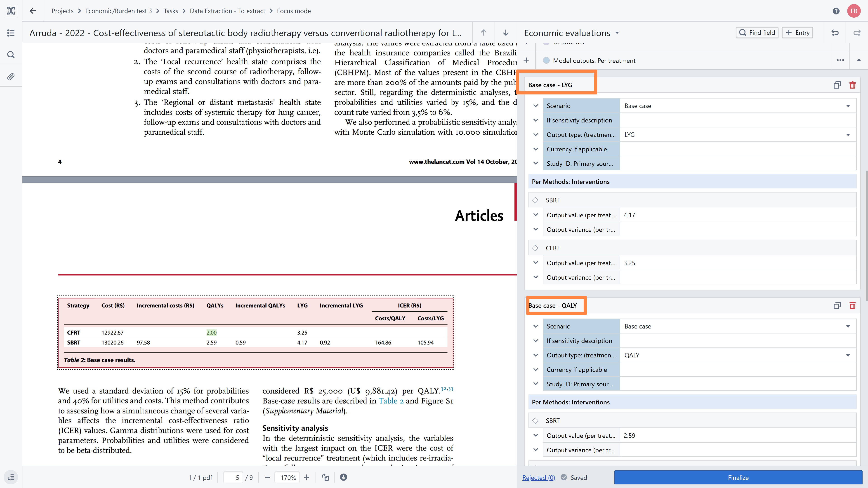Expand SBRT Output value row showing 4.17
Image resolution: width=868 pixels, height=488 pixels.
point(535,215)
